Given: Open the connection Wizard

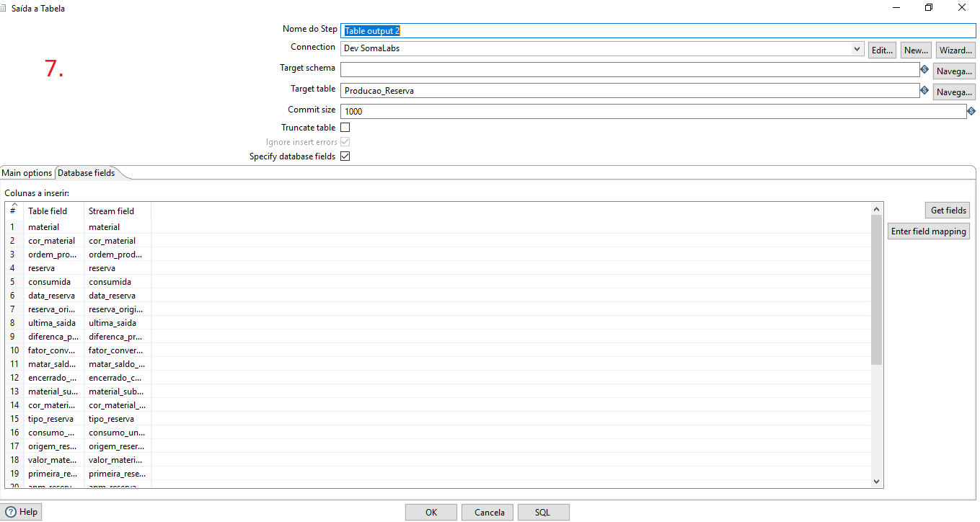Looking at the screenshot, I should tap(955, 50).
